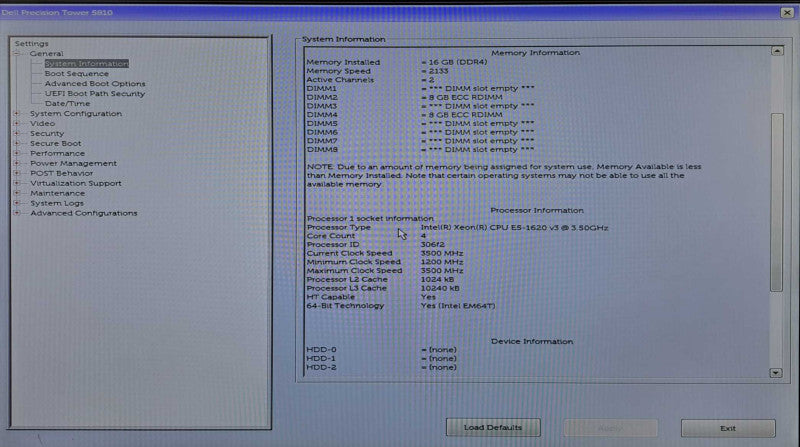Image resolution: width=800 pixels, height=447 pixels.
Task: Select Advanced Configurations category label
Action: [x=84, y=213]
